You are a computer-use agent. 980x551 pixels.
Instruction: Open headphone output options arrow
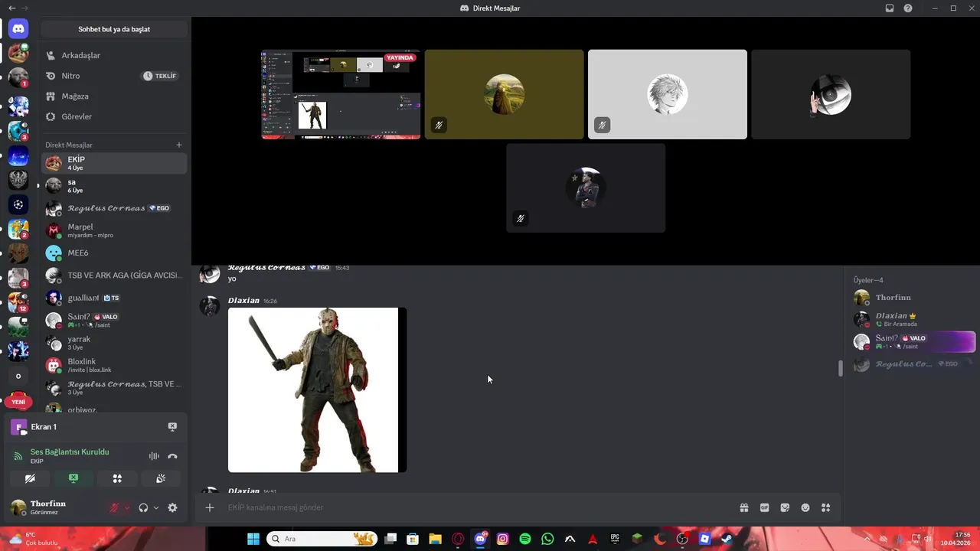click(156, 507)
